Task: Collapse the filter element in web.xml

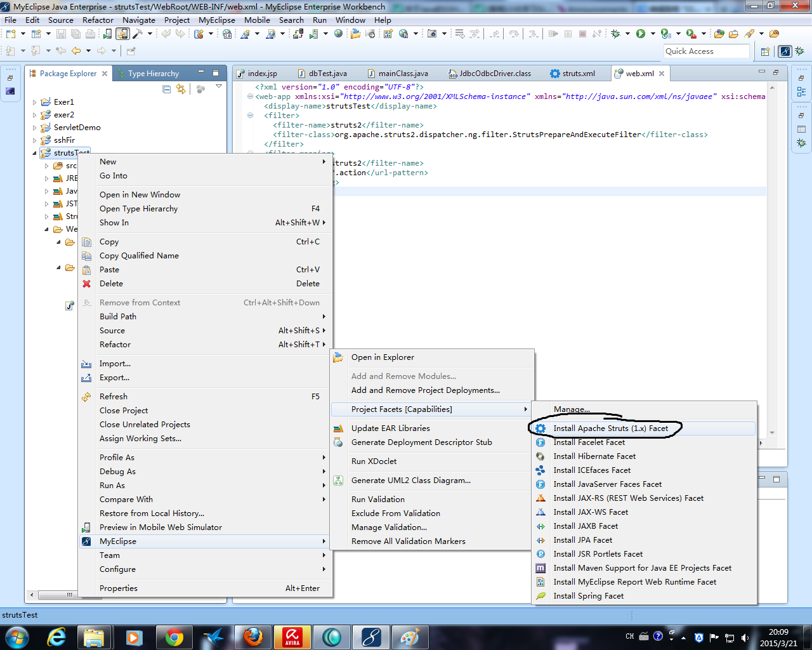Action: 250,116
